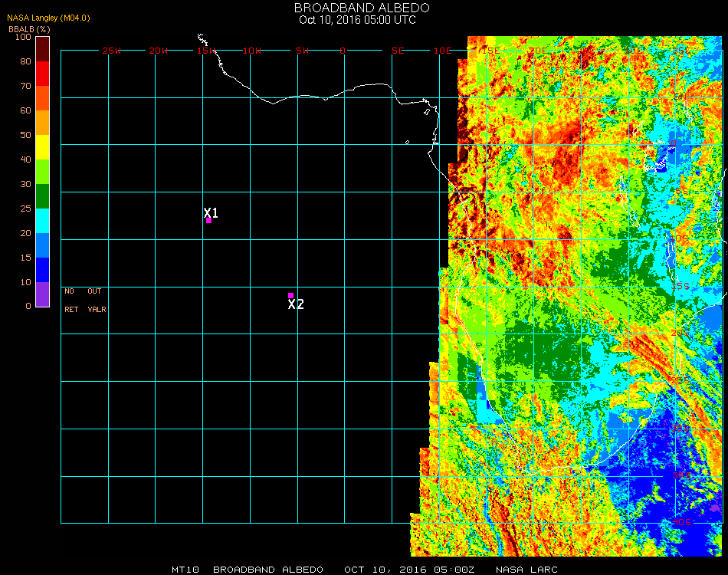Pick the light blue 15-20 colorbar segment
The height and width of the screenshot is (575, 728).
[42, 245]
